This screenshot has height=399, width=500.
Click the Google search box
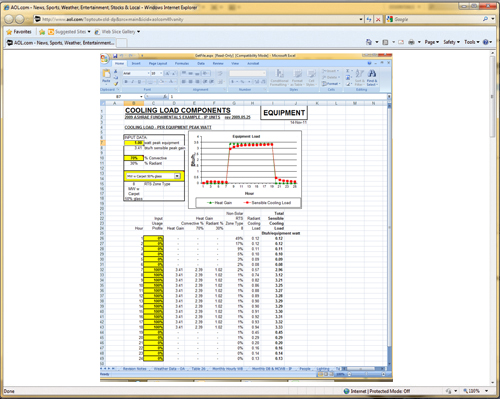437,19
